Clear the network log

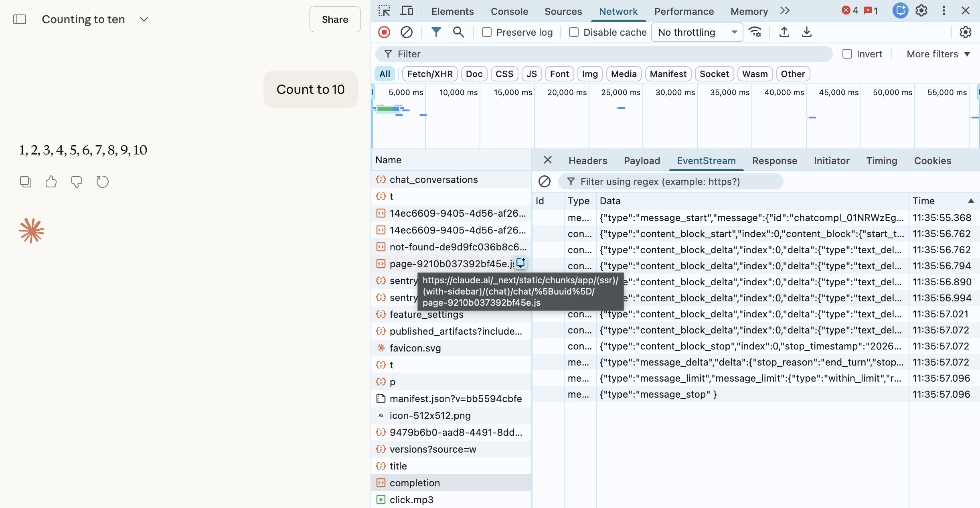[x=406, y=32]
